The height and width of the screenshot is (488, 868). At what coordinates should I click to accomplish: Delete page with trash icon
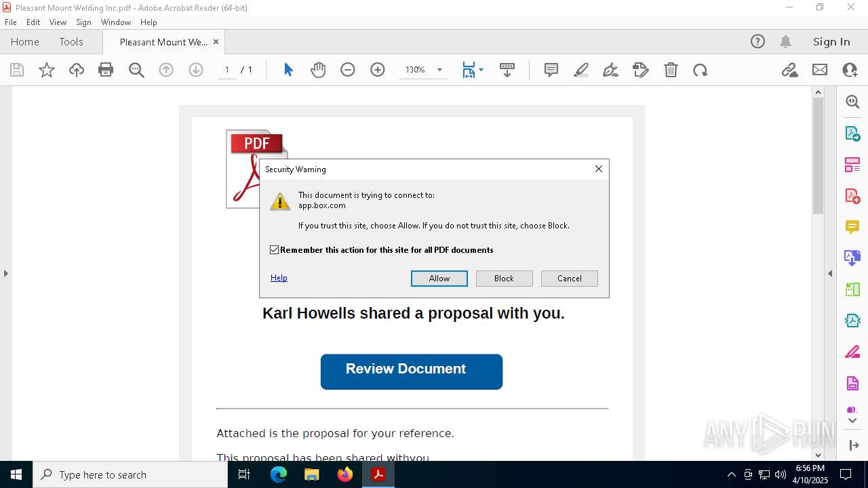671,70
